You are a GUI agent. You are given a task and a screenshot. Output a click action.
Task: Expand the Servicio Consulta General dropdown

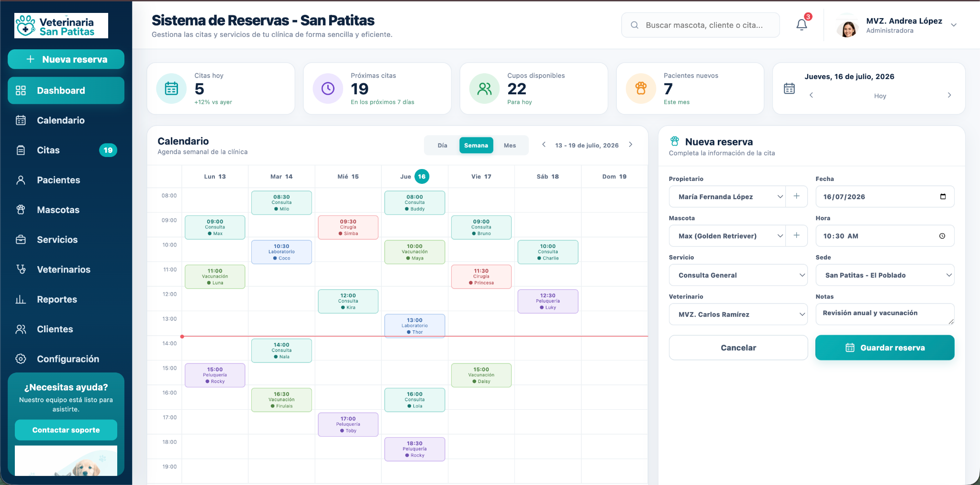click(x=738, y=275)
